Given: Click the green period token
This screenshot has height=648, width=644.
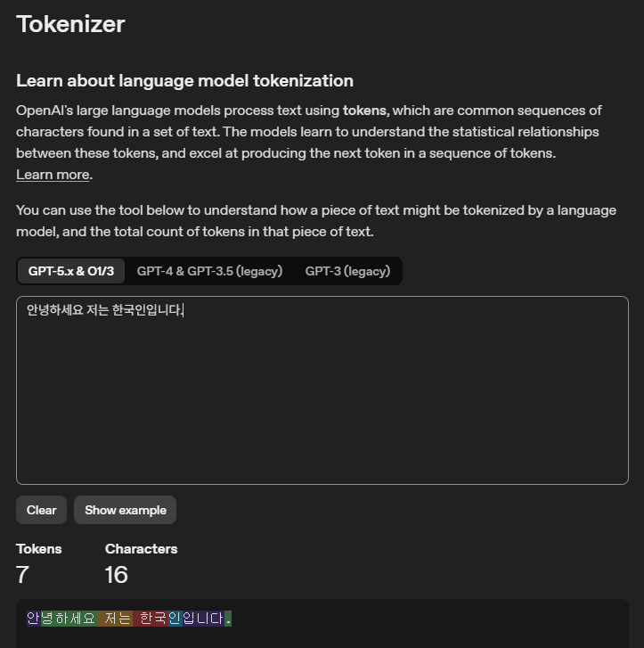Looking at the screenshot, I should (x=228, y=619).
